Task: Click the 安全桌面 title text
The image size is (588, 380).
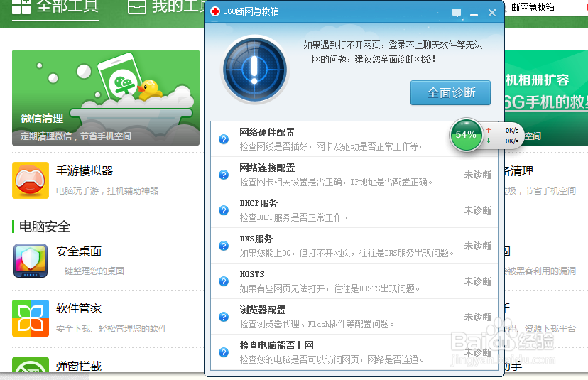Action: (79, 251)
